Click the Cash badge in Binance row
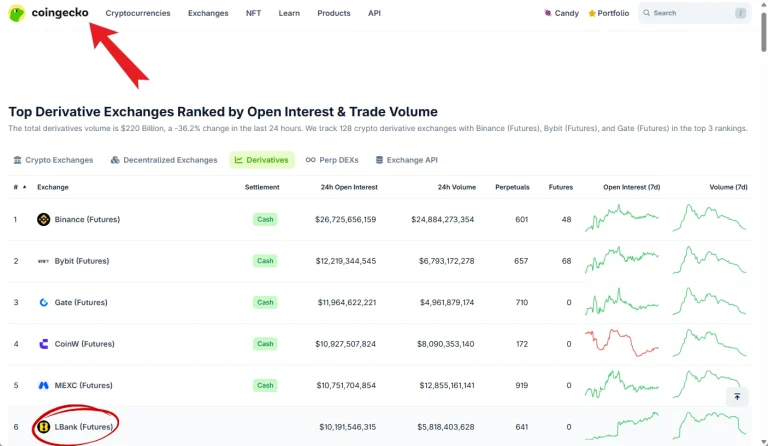 point(265,219)
